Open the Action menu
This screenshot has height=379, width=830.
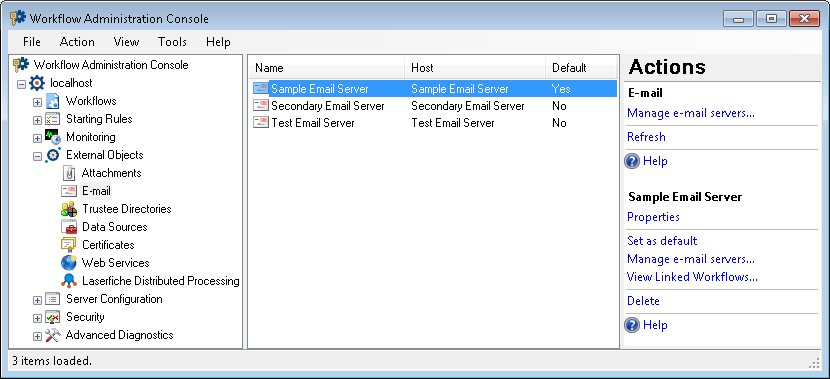[x=77, y=42]
